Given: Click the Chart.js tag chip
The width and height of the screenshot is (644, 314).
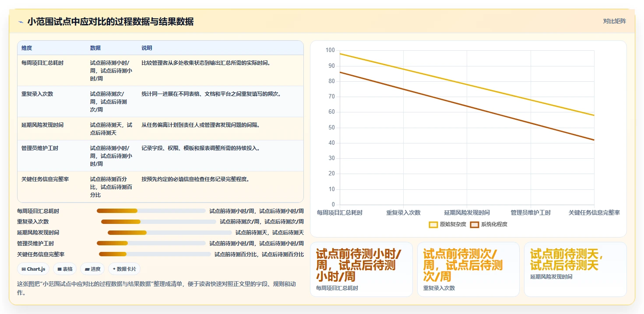Looking at the screenshot, I should coord(33,269).
